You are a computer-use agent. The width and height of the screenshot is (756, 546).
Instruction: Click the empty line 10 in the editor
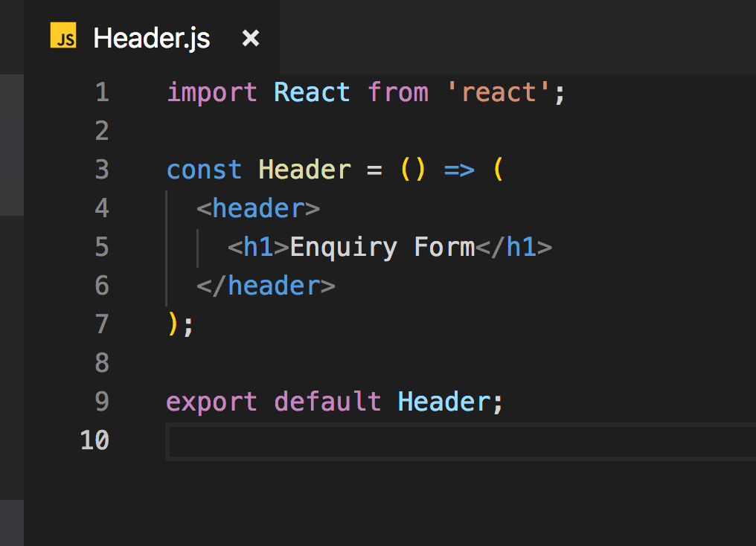click(x=298, y=440)
